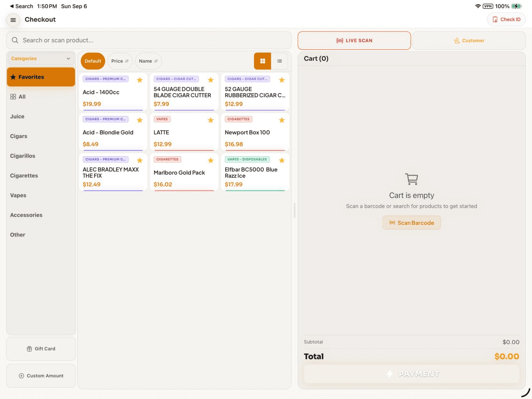Open the hamburger menu icon
Image resolution: width=532 pixels, height=399 pixels.
[x=13, y=20]
